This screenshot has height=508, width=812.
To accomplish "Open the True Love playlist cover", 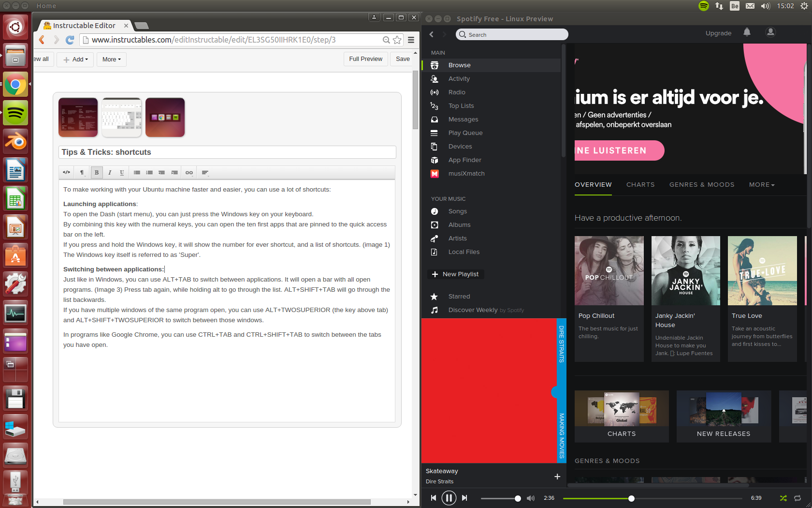I will 762,270.
